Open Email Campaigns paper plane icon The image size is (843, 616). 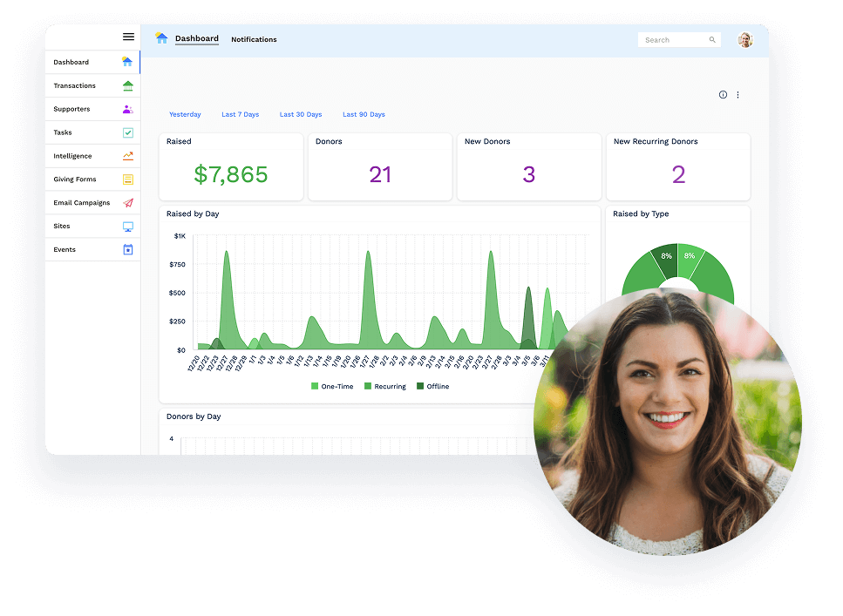click(x=127, y=203)
